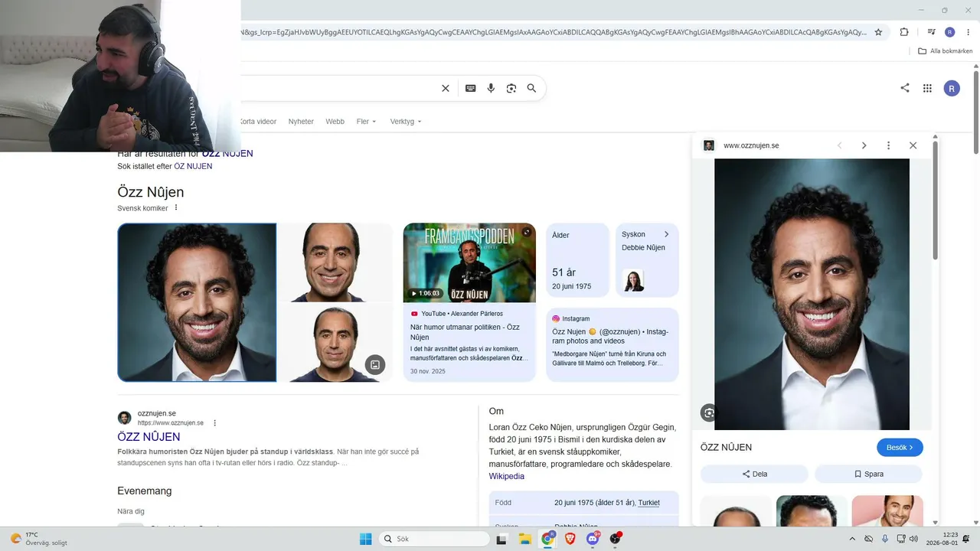Open the weather widget showing 17°C
This screenshot has height=551, width=980.
click(38, 539)
